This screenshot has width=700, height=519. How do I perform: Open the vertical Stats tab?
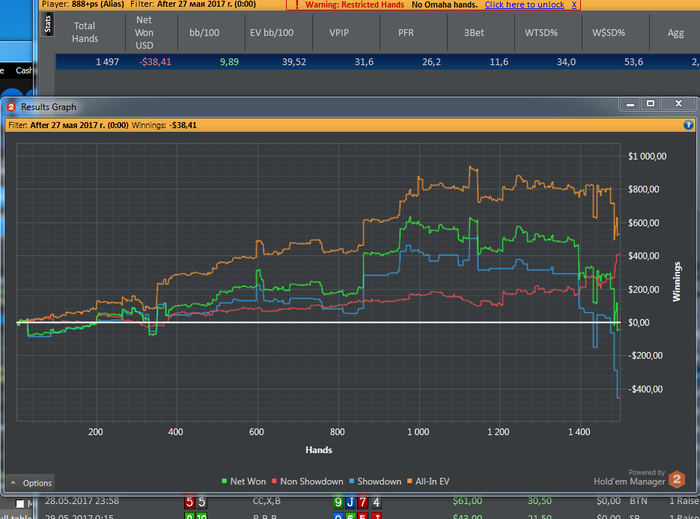[x=48, y=24]
